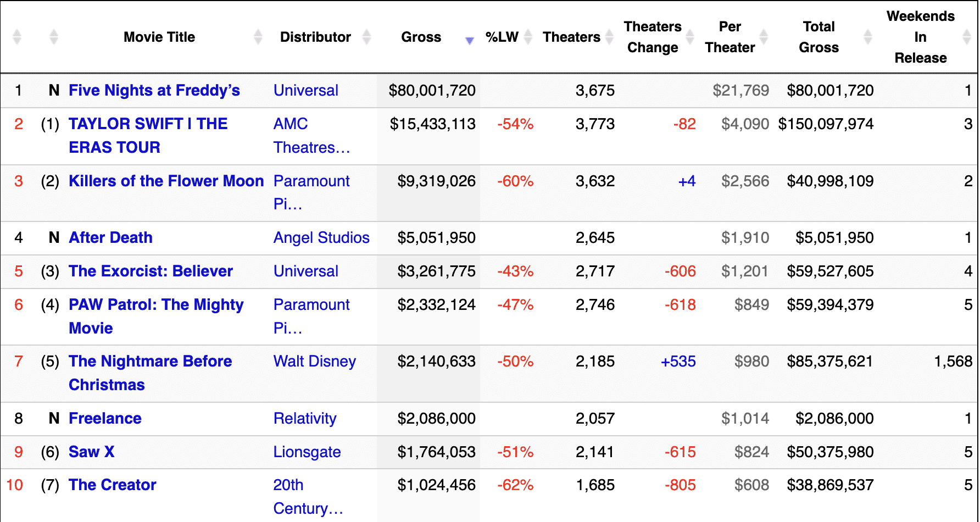This screenshot has height=522, width=980.
Task: Open AMC Theatres distributor link
Action: pos(311,135)
